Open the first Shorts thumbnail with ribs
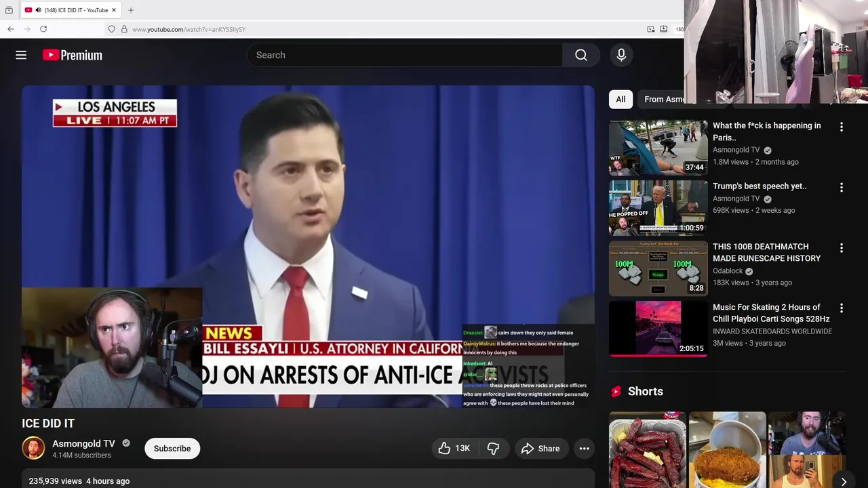The width and height of the screenshot is (868, 488). click(647, 450)
